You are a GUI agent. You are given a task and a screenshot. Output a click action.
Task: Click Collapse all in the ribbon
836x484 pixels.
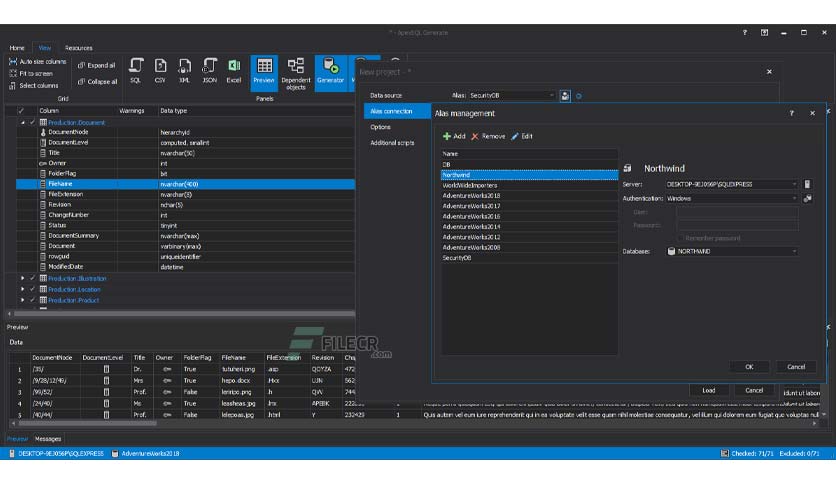pyautogui.click(x=98, y=82)
